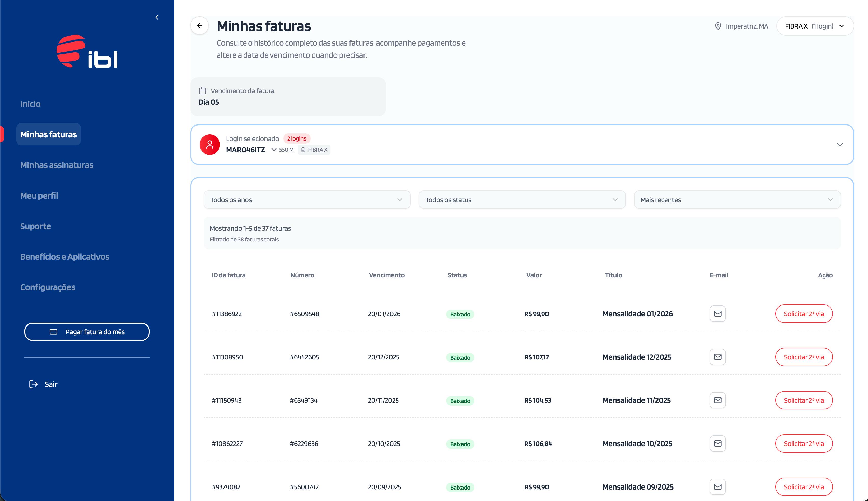Click the red user avatar icon
Viewport: 868px width, 501px height.
tap(209, 145)
